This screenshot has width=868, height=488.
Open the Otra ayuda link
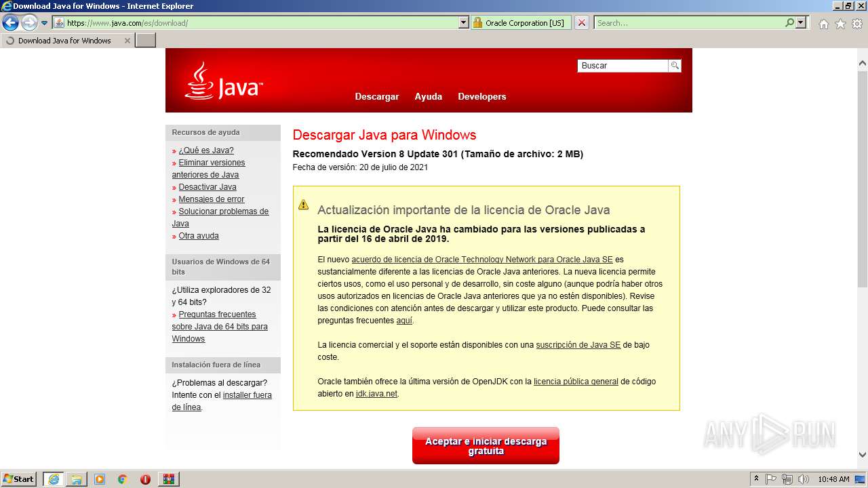tap(199, 236)
